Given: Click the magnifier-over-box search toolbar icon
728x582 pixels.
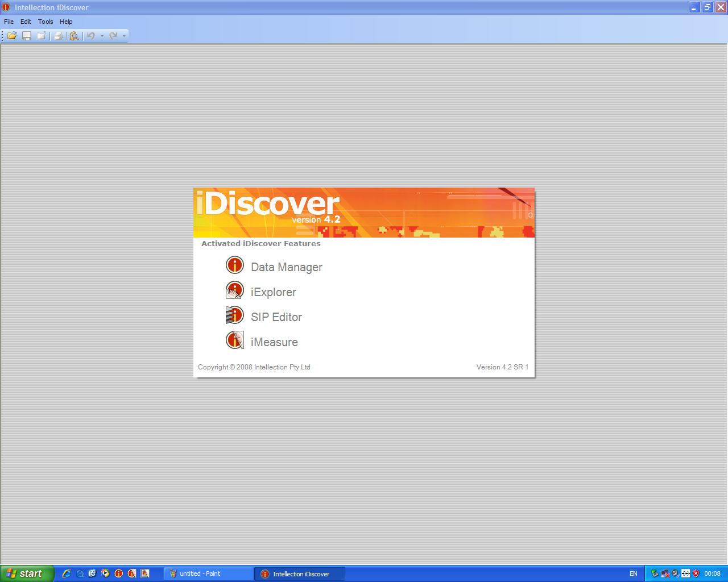Looking at the screenshot, I should (x=74, y=36).
